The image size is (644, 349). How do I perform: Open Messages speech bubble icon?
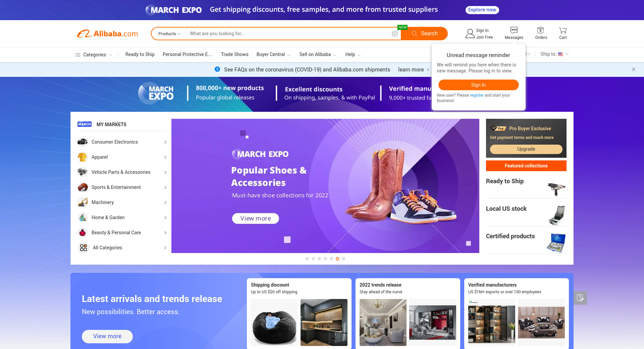coord(514,30)
